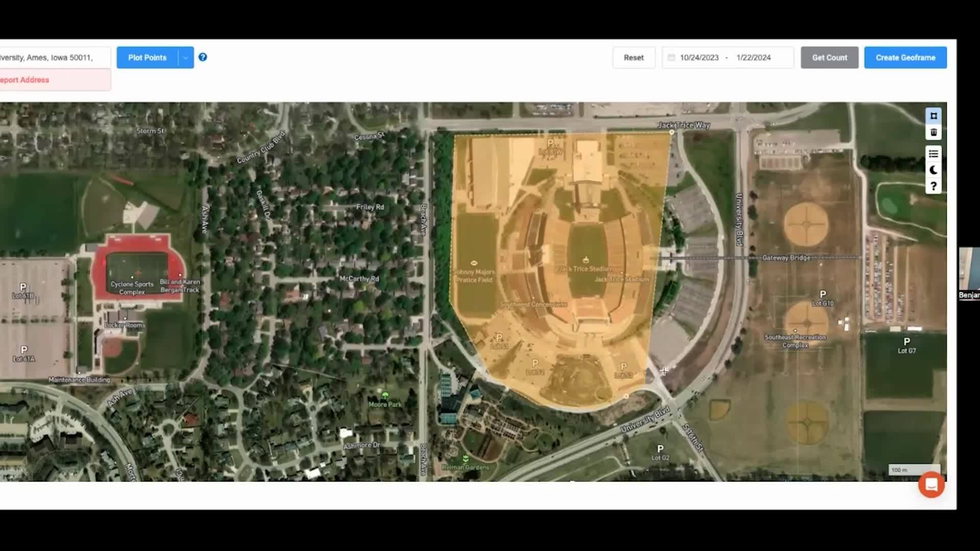Click the Lot G7 parking marker
Viewport: 980px width, 551px height.
point(907,342)
